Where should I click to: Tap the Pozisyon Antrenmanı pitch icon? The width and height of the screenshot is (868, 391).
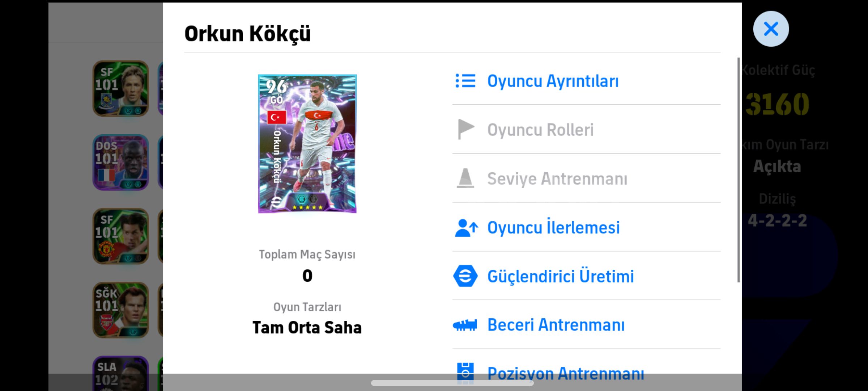465,371
